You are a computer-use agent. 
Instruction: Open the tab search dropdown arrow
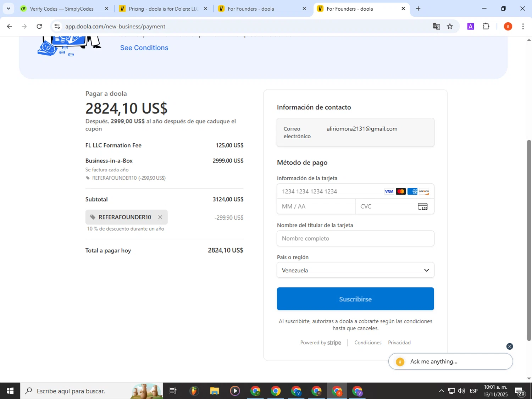pos(8,9)
